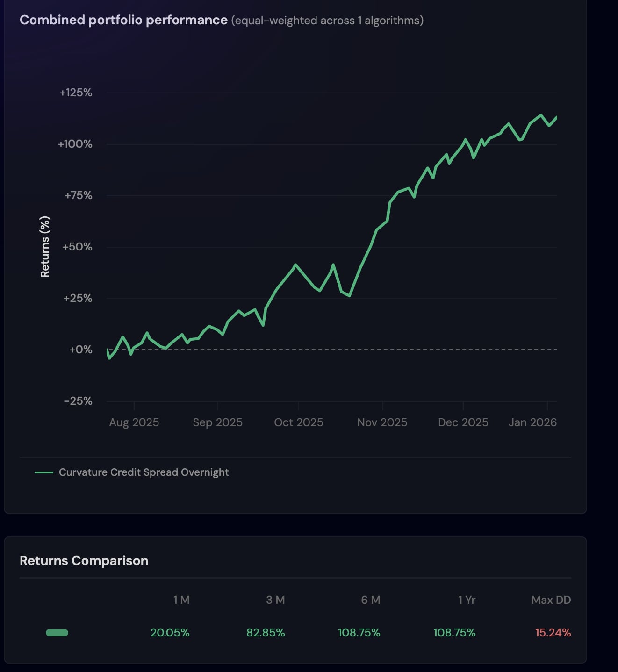Click the Combined portfolio performance title
The width and height of the screenshot is (618, 672).
[x=123, y=20]
